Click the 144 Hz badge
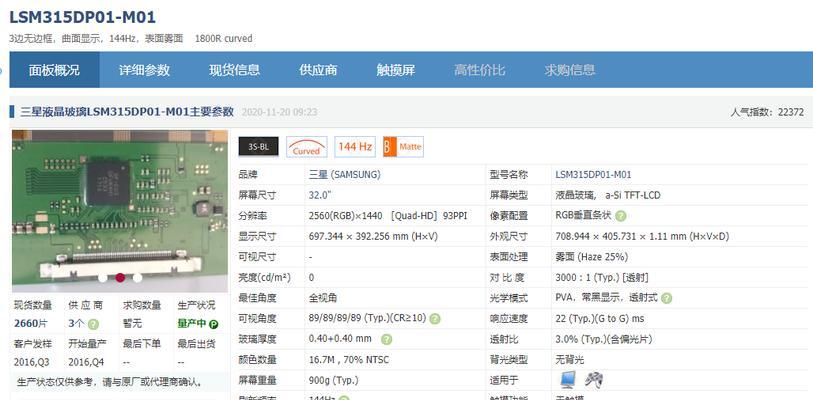Image resolution: width=813 pixels, height=400 pixels. [355, 147]
